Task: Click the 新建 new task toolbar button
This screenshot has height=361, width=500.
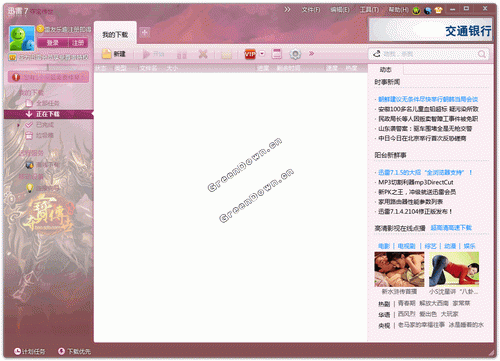Action: (114, 54)
